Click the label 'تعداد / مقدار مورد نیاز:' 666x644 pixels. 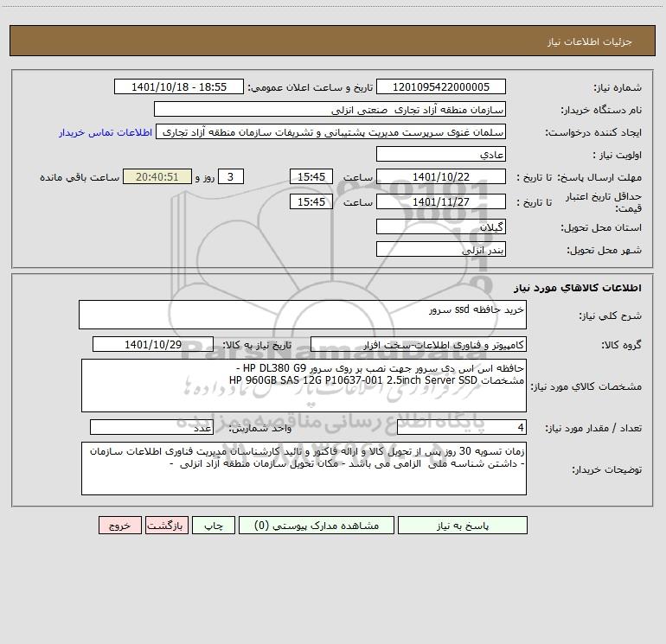593,429
